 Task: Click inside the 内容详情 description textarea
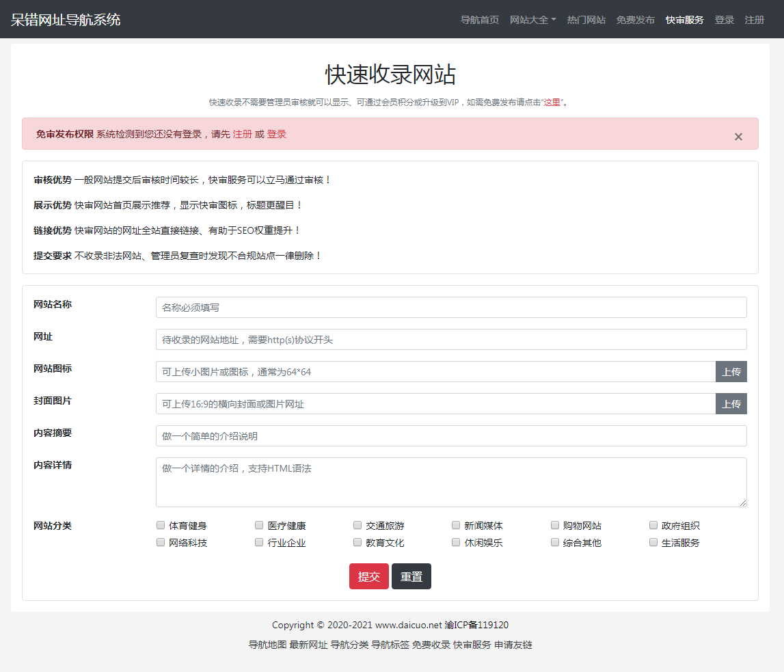(450, 482)
